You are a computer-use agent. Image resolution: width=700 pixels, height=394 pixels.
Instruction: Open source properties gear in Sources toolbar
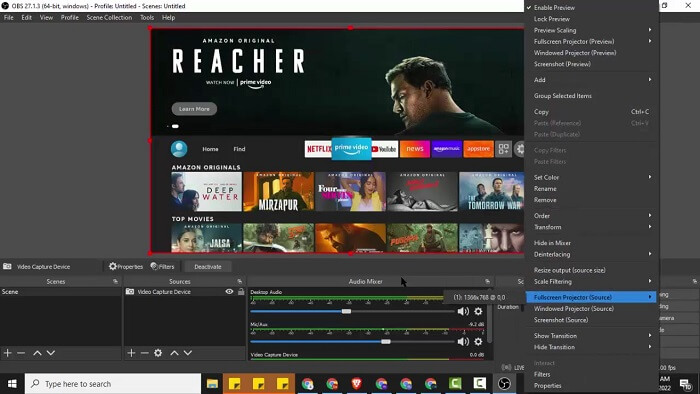(158, 353)
